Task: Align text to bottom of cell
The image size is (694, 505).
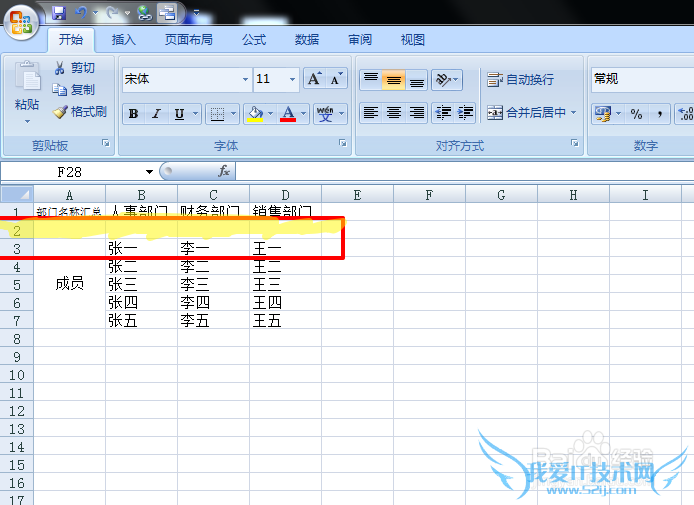Action: [416, 80]
